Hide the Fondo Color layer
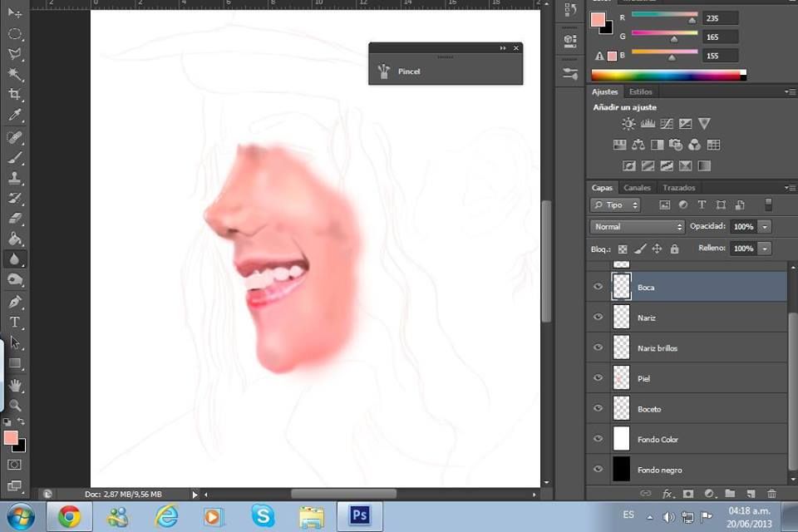798x532 pixels. (598, 439)
